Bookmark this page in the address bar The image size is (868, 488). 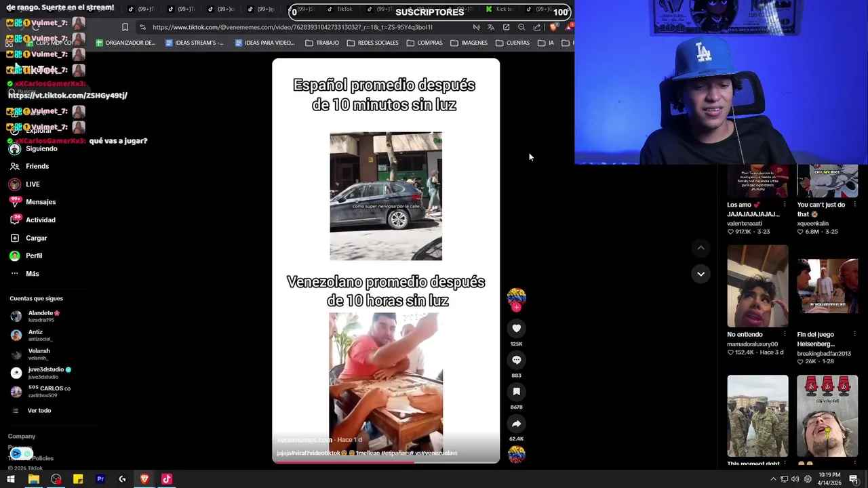pyautogui.click(x=125, y=27)
